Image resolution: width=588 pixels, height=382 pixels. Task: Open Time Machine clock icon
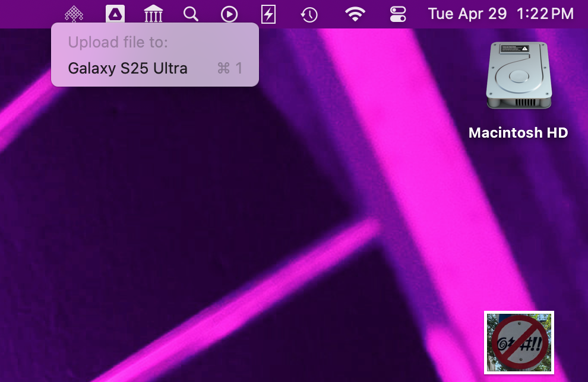(x=309, y=15)
